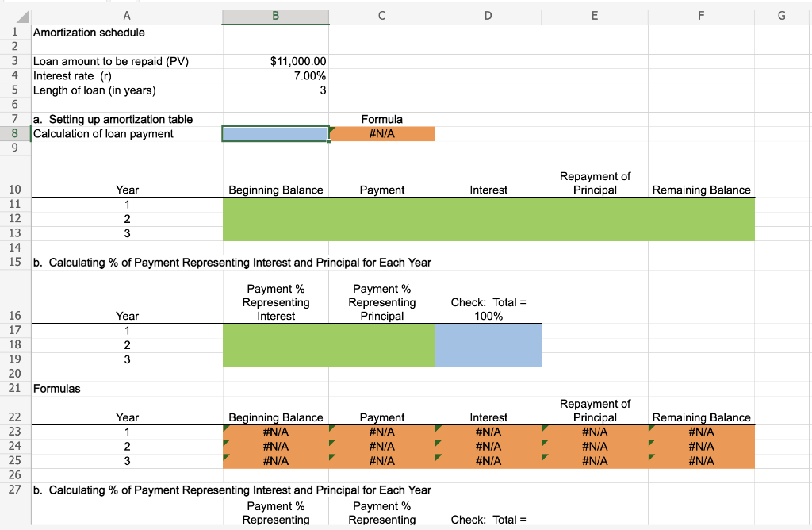
Task: Click the loan length cell showing 3
Action: pyautogui.click(x=275, y=90)
